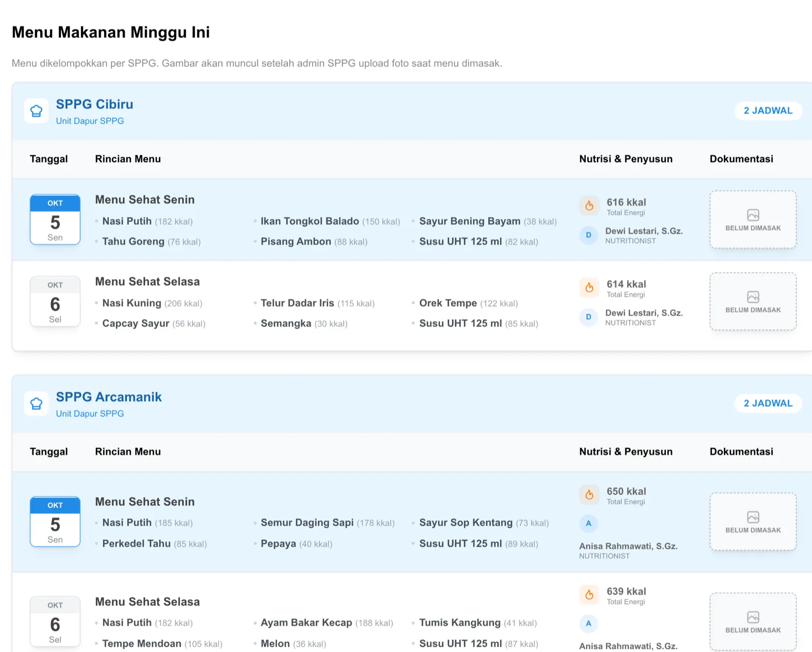
Task: Click the chef hat icon beside SPPG Cibiru
Action: coord(37,111)
